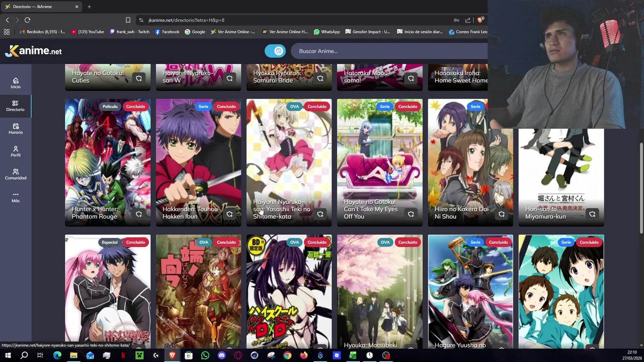Click the Buscar Anime search field
The image size is (644, 362).
[390, 51]
